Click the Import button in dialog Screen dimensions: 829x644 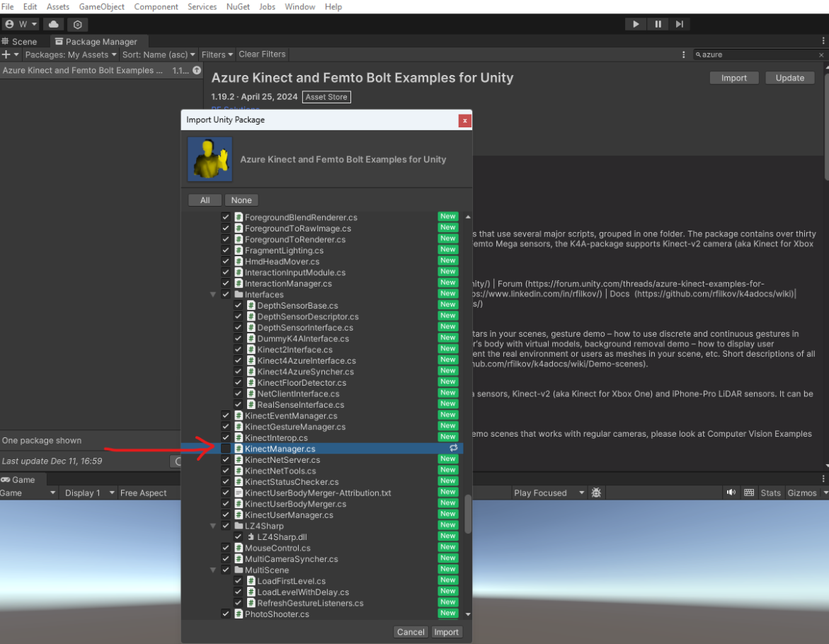[446, 632]
